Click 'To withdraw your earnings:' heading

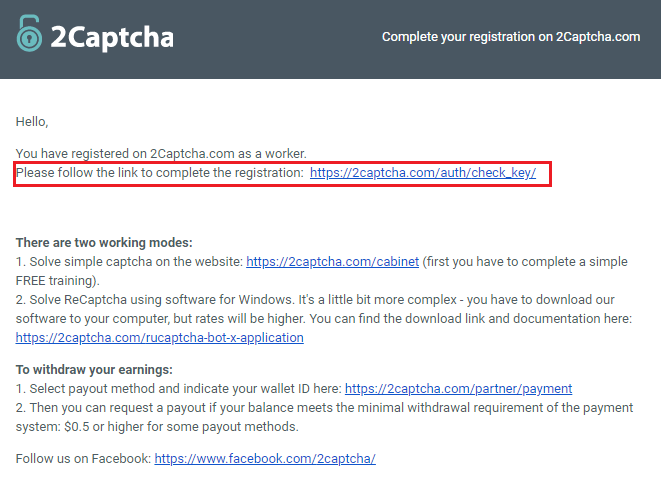click(94, 370)
